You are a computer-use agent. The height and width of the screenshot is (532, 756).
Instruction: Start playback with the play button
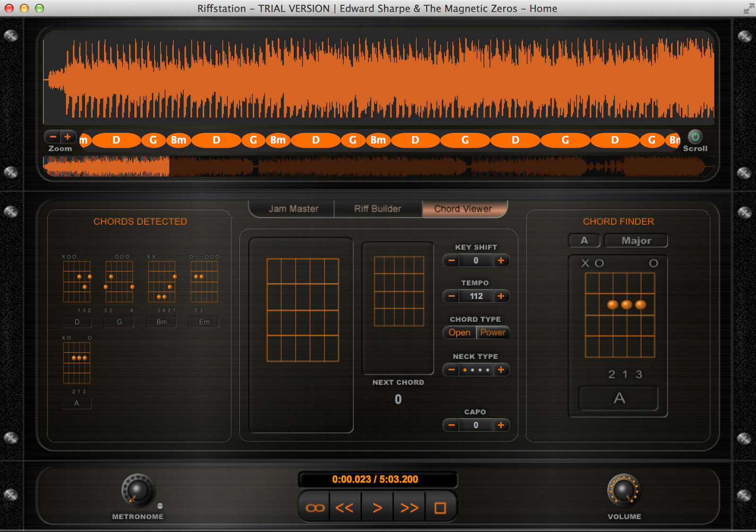coord(377,508)
